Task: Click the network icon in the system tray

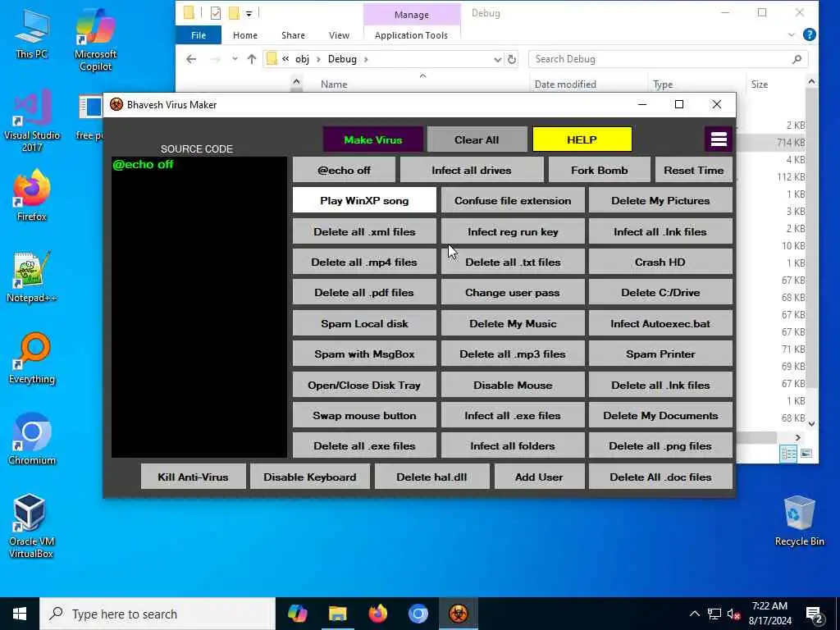Action: (714, 614)
